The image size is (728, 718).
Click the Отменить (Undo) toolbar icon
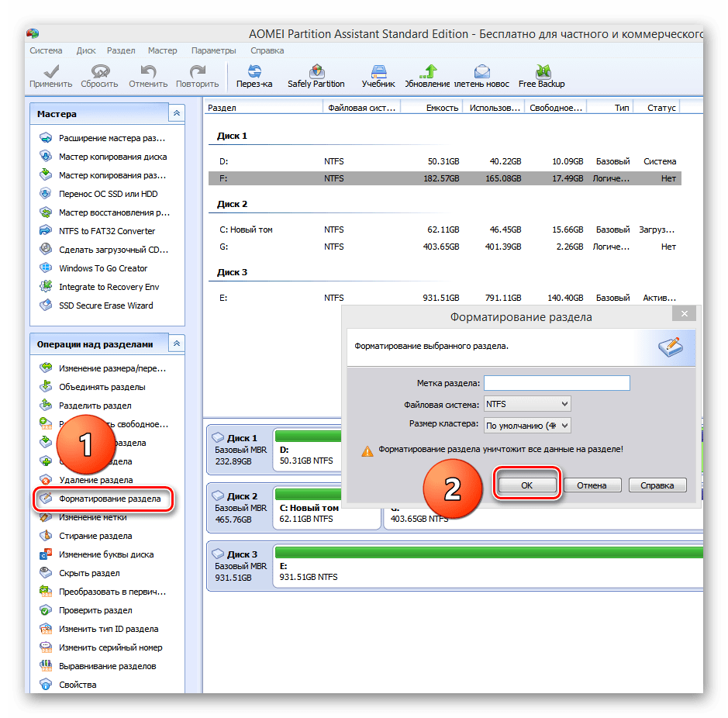[x=148, y=75]
